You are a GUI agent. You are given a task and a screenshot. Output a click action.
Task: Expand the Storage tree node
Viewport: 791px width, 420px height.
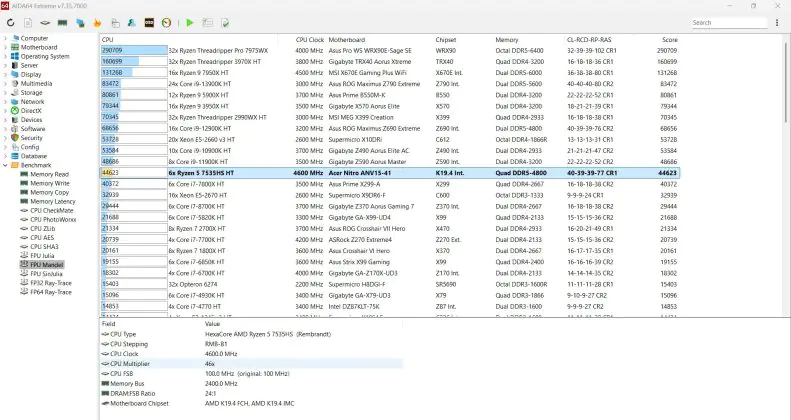pos(6,93)
